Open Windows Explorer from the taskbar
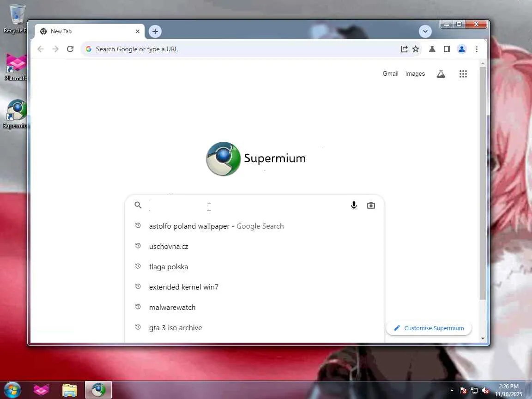 (x=70, y=390)
